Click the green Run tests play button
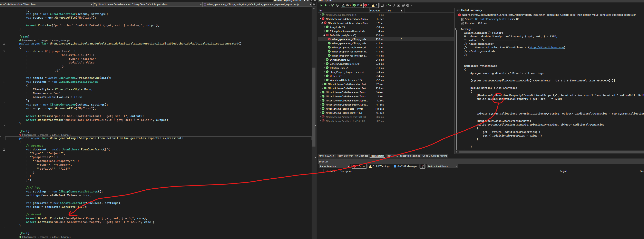 coord(326,5)
